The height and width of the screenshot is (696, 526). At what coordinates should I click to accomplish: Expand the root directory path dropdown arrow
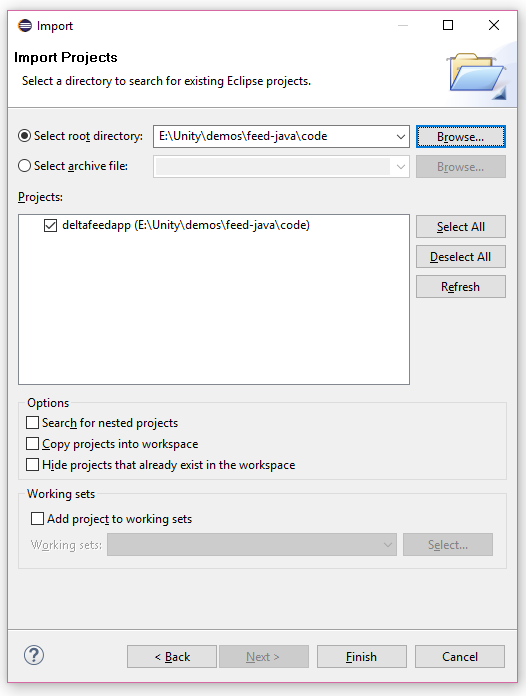coord(400,137)
